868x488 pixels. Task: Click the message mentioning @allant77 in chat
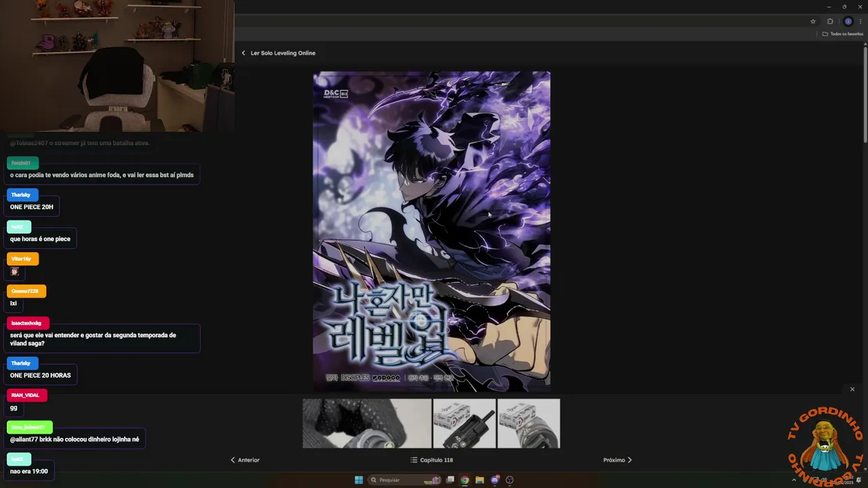(x=75, y=439)
